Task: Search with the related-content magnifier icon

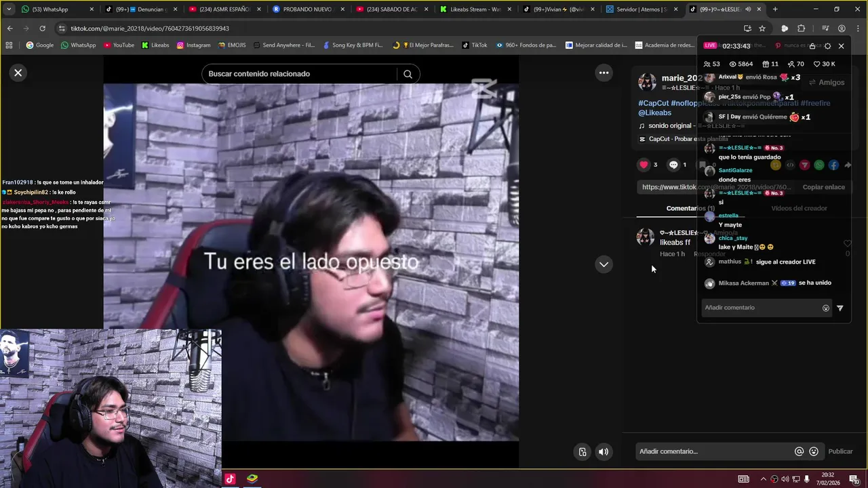Action: [x=408, y=74]
